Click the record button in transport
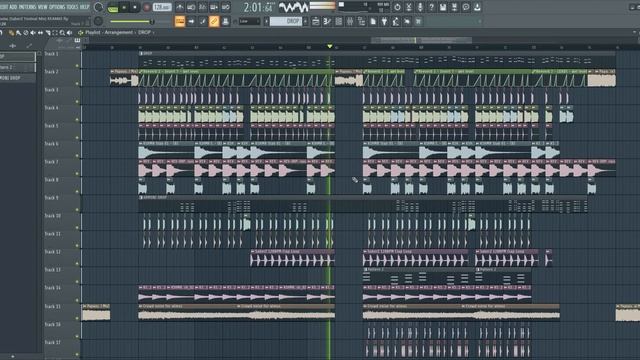The image size is (640, 360). pyautogui.click(x=147, y=7)
